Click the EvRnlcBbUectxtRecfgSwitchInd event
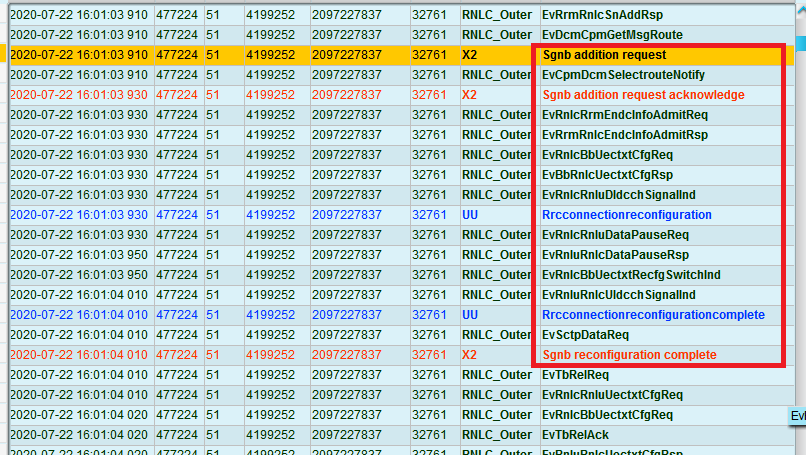 (x=631, y=275)
